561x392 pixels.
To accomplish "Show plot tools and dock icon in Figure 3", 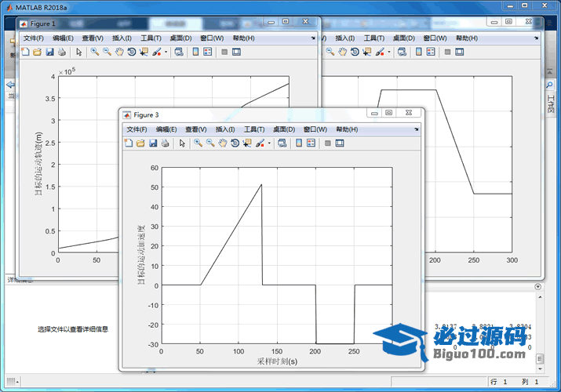I will click(340, 143).
